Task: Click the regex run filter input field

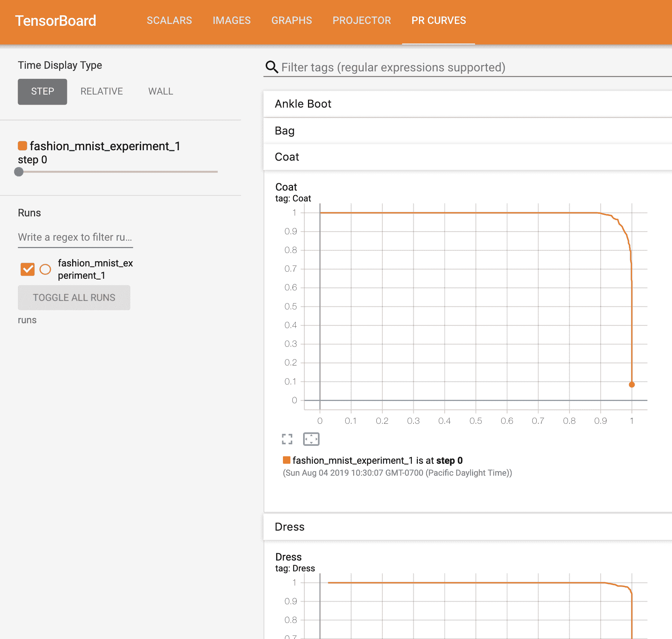Action: (x=75, y=237)
